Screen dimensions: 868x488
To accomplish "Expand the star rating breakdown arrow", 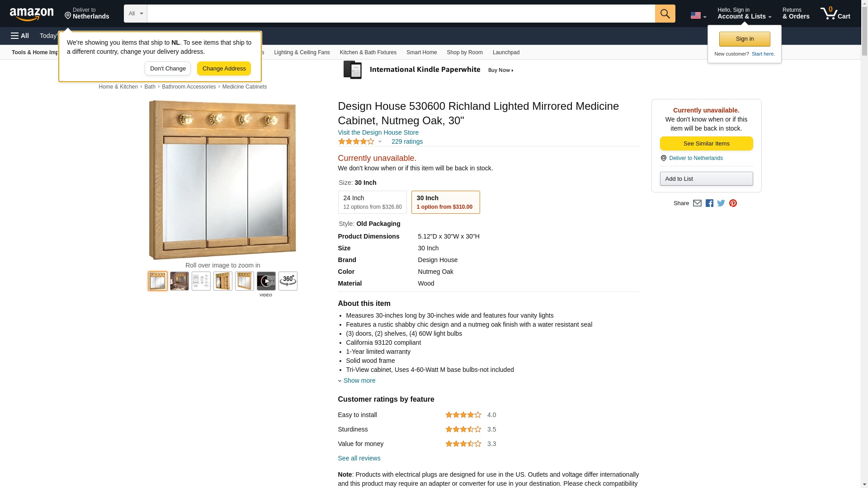I will (x=380, y=142).
